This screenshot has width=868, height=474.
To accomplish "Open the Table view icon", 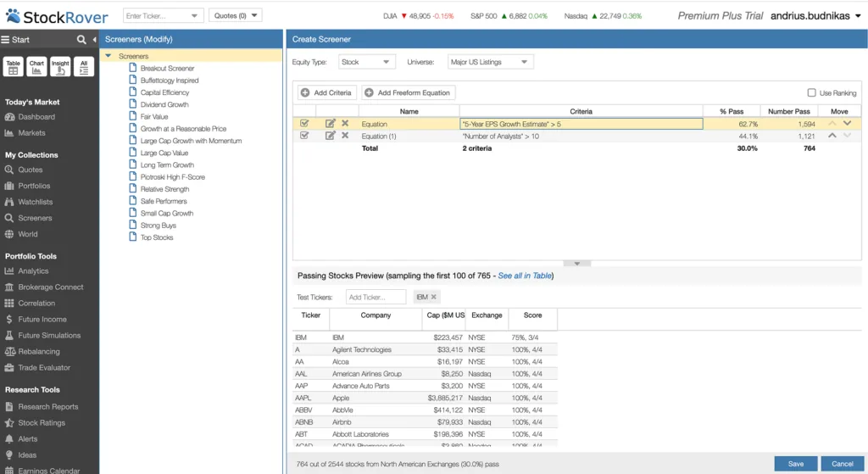I will coord(13,68).
